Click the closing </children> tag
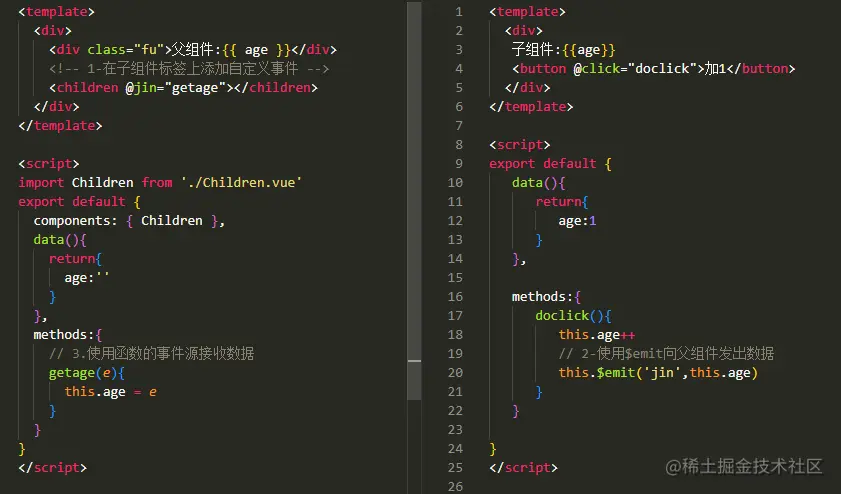The width and height of the screenshot is (841, 494). click(x=276, y=88)
